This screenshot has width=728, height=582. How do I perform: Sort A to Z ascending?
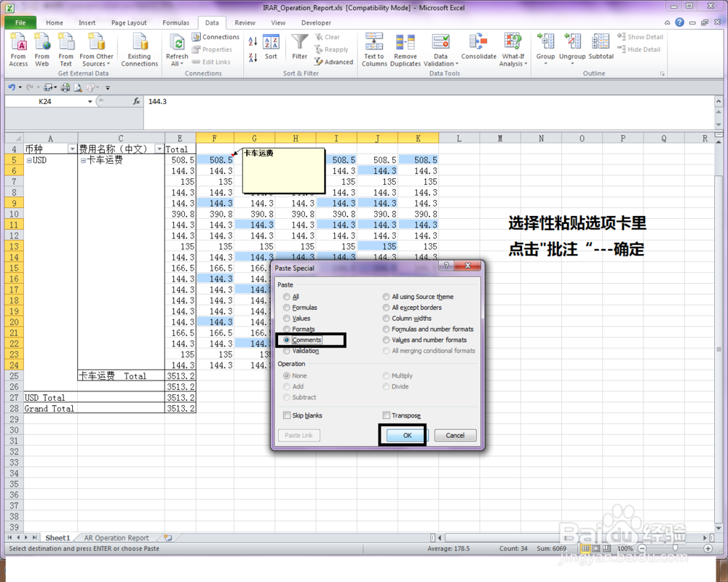tap(253, 41)
